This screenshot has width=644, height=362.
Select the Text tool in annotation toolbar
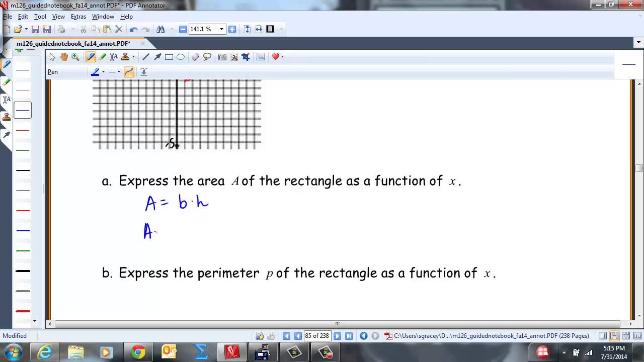114,57
